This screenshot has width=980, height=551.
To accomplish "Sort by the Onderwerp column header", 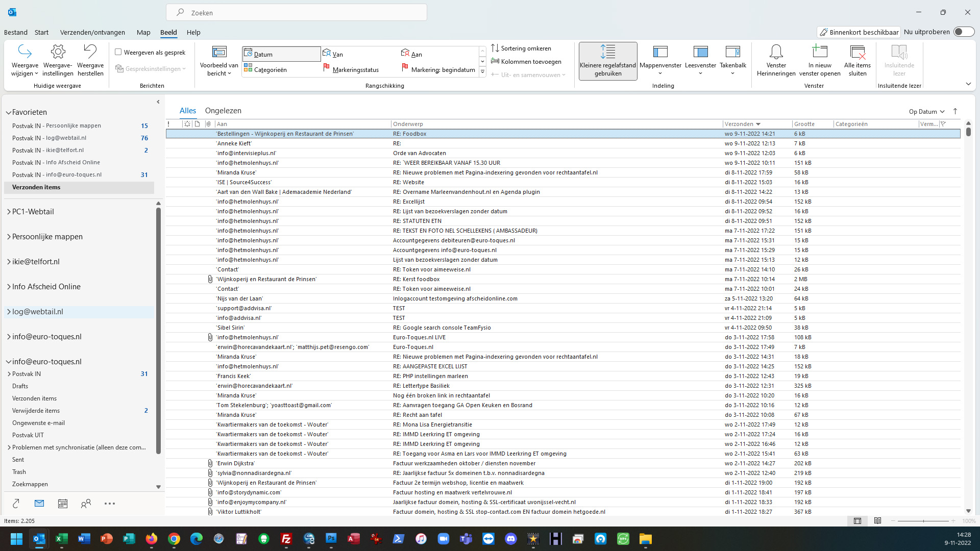I will tap(556, 124).
